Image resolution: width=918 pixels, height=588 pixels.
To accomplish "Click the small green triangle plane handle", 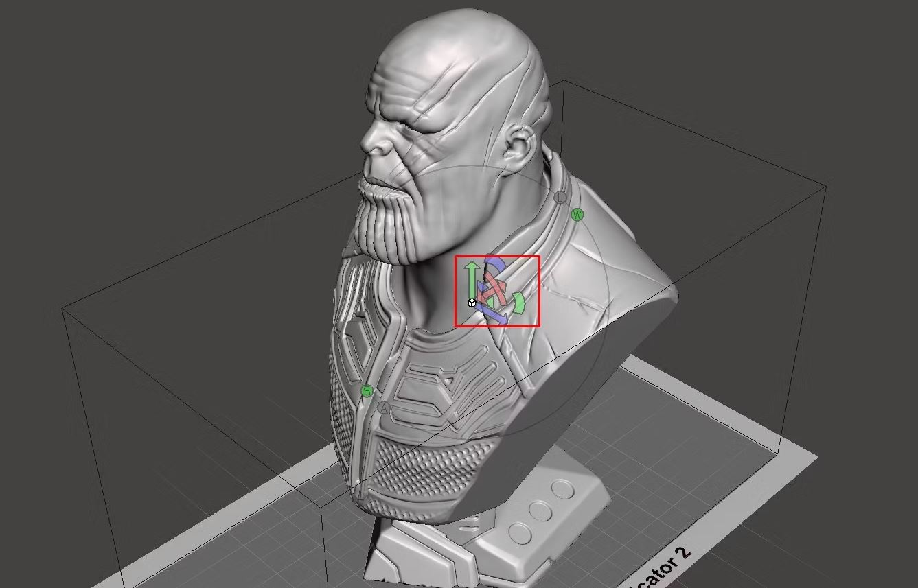I will point(491,304).
